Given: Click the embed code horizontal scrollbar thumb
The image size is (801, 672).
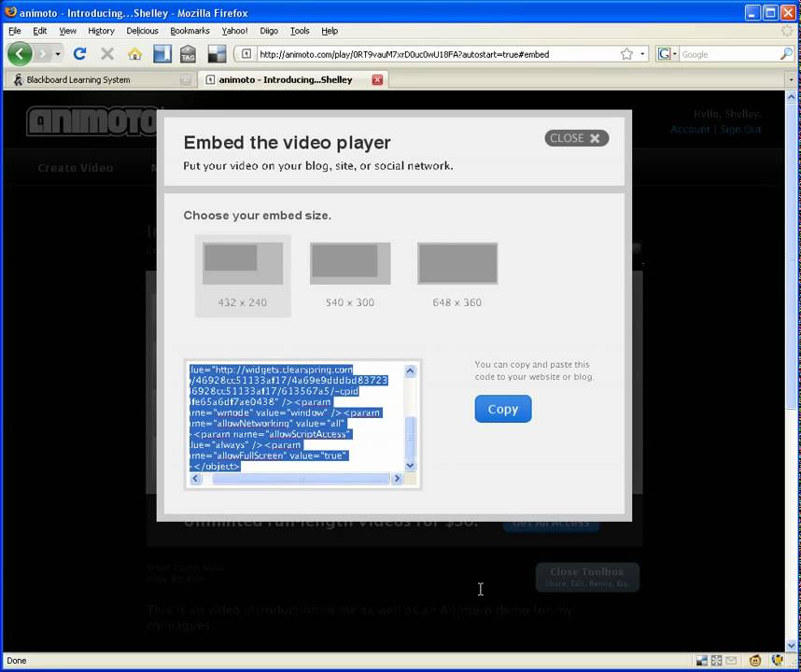Looking at the screenshot, I should [302, 479].
